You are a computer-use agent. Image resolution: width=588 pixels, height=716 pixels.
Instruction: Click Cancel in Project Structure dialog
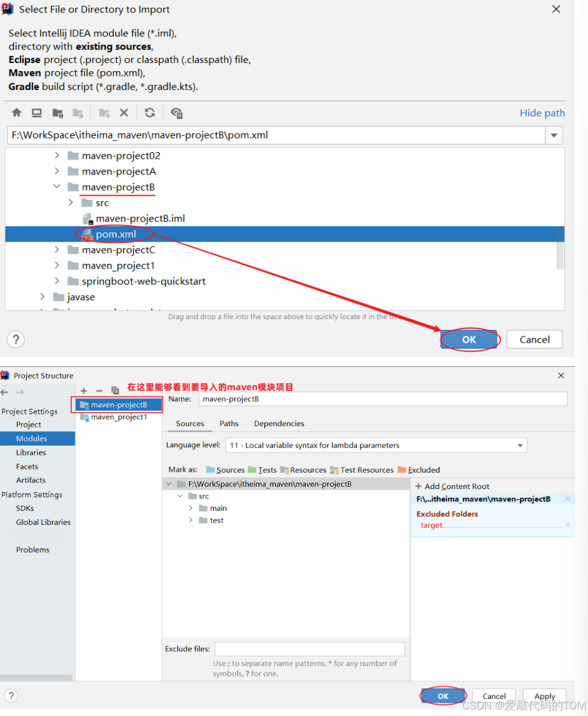[494, 696]
